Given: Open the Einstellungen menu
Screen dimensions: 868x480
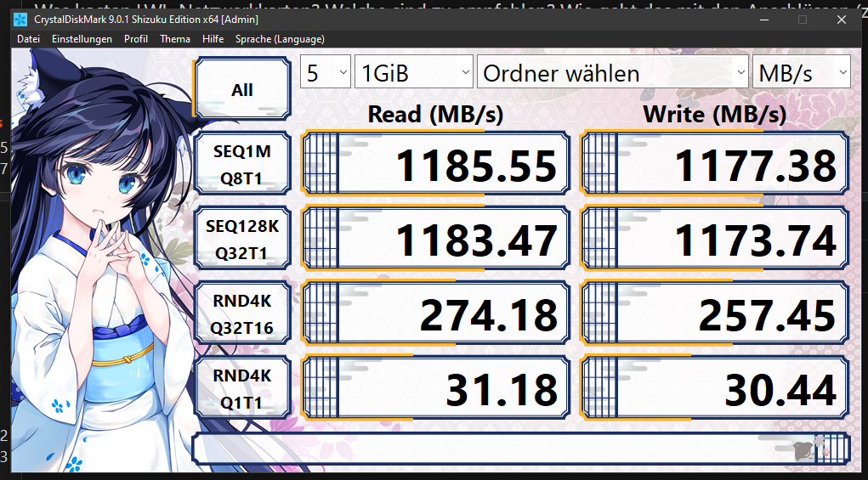Looking at the screenshot, I should (x=82, y=39).
